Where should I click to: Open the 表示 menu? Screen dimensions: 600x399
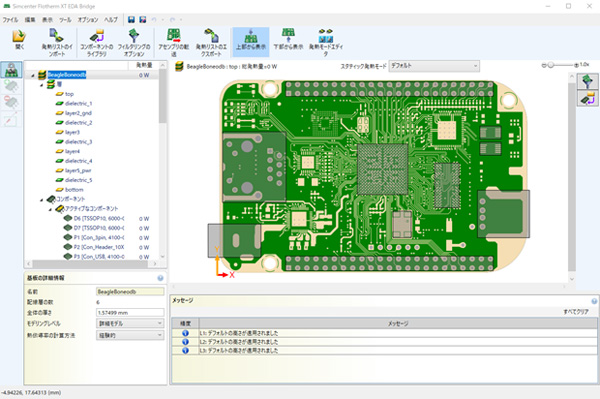pos(47,20)
